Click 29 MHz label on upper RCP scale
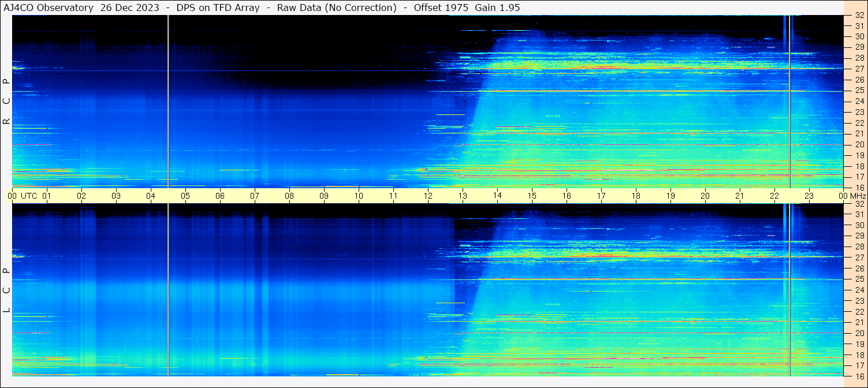This screenshot has height=388, width=868. [859, 47]
